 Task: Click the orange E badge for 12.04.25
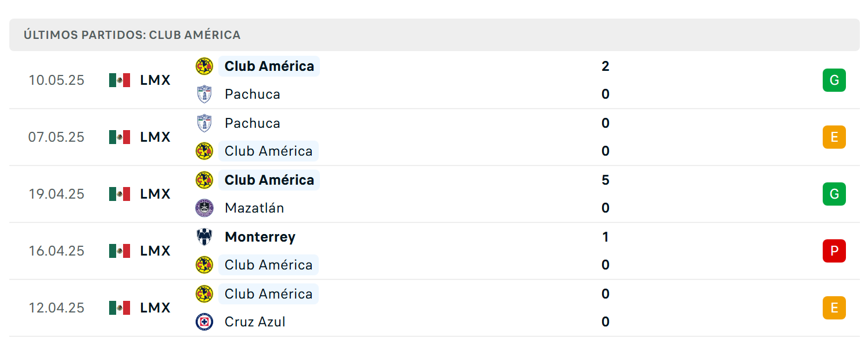pyautogui.click(x=834, y=308)
